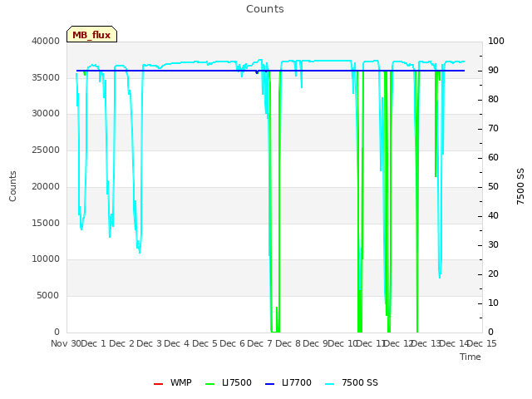Click the 'Dec 4' date label
This screenshot has width=532, height=399.
pyautogui.click(x=177, y=343)
